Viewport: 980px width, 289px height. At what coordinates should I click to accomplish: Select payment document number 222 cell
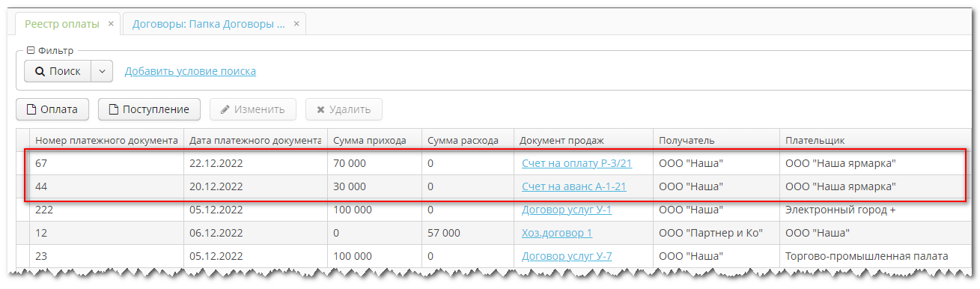[106, 210]
